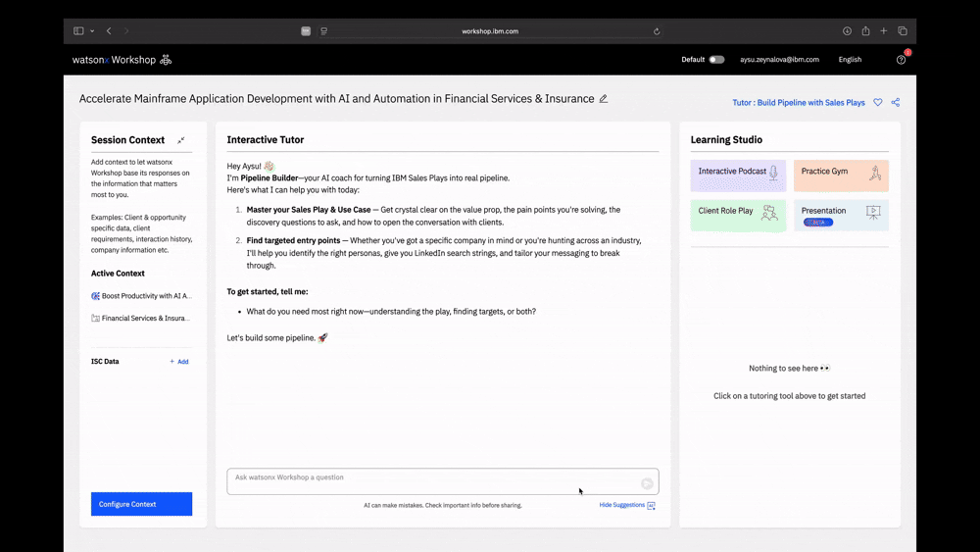Open the help icon with notification badge
980x552 pixels.
902,60
